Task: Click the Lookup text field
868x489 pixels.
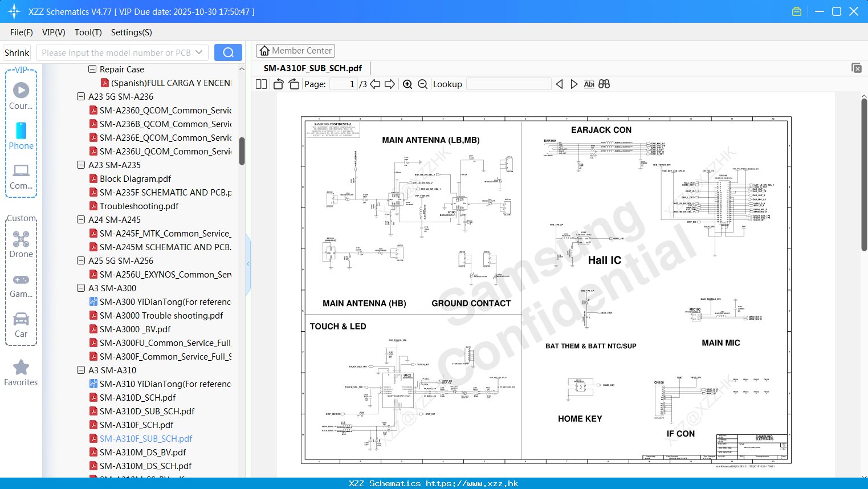Action: 508,84
